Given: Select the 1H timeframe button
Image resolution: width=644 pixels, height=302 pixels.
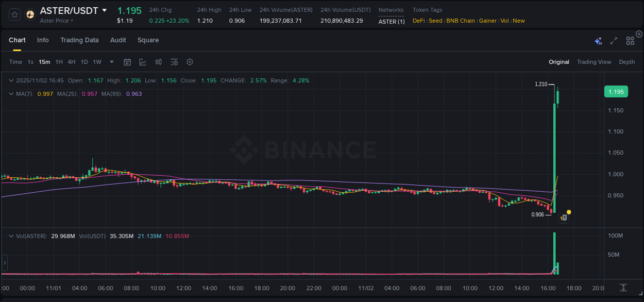Looking at the screenshot, I should click(x=58, y=62).
